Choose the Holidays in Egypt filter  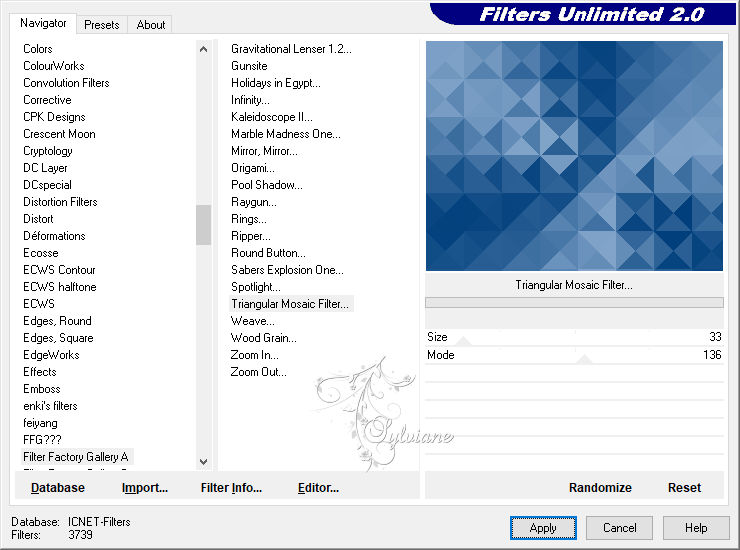click(x=276, y=83)
